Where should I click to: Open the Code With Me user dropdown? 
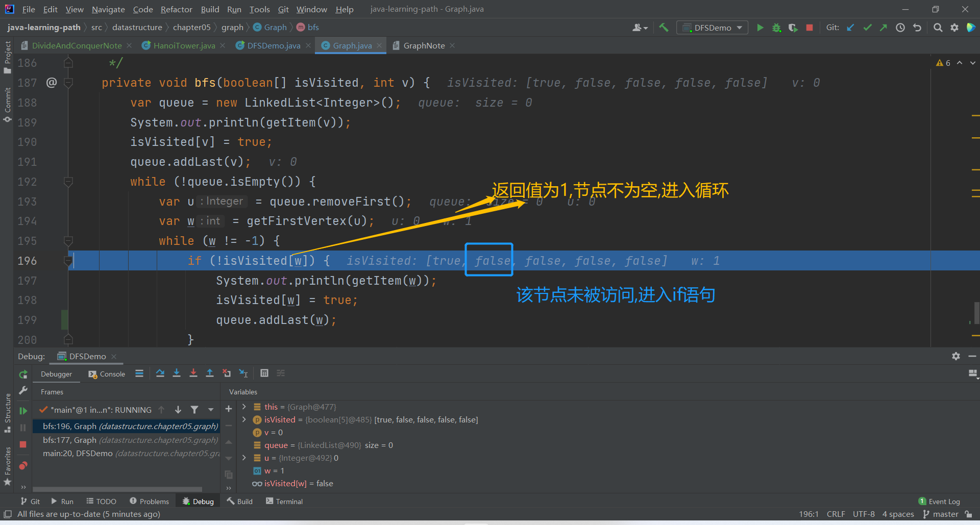pos(640,28)
